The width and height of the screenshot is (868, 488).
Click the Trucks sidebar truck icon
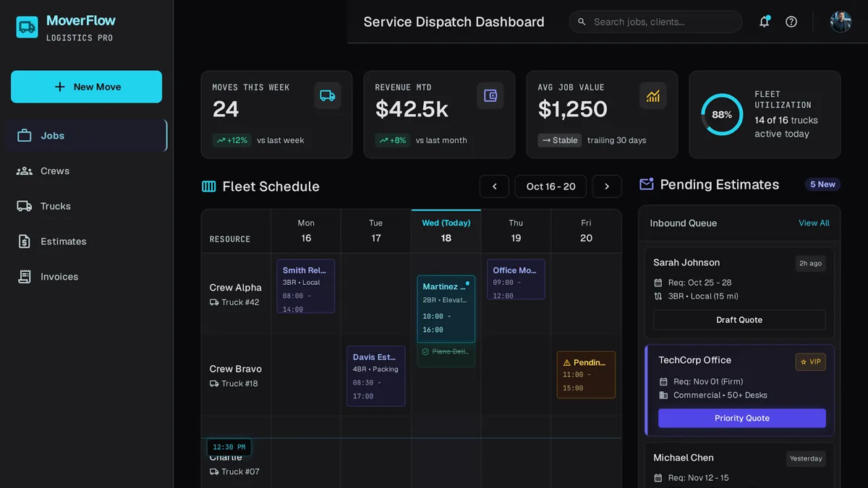pos(25,206)
